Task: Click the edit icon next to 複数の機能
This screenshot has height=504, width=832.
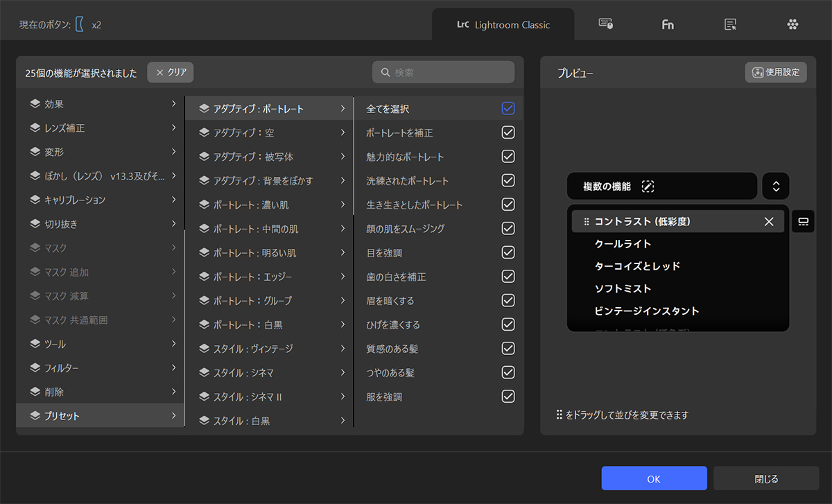Action: point(648,186)
